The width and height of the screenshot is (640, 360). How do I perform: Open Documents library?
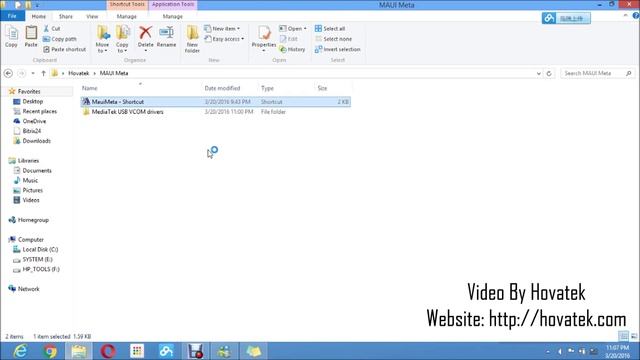[x=37, y=171]
